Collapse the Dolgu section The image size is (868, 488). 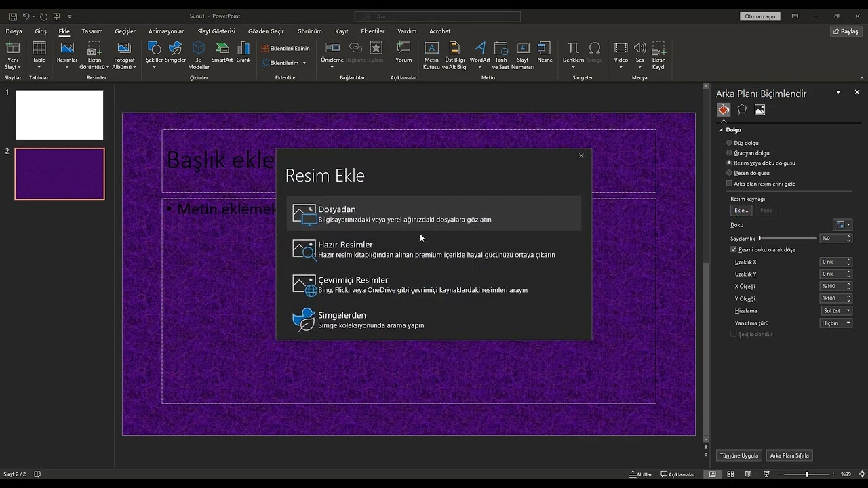pos(722,129)
